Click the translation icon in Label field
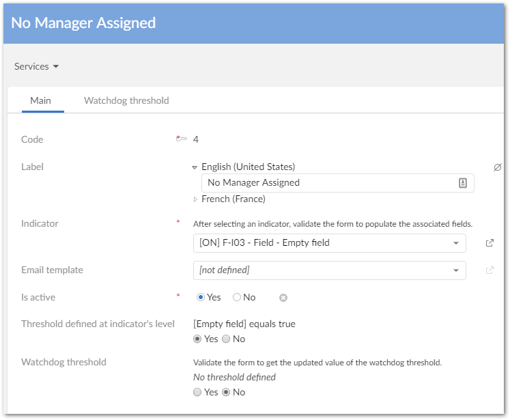This screenshot has width=510, height=420. pos(462,183)
